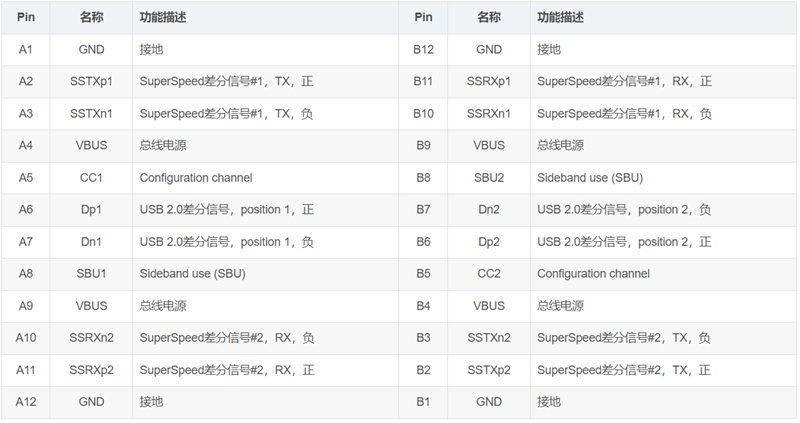This screenshot has width=800, height=423.
Task: Select the SSRXn2 name cell
Action: click(x=92, y=337)
